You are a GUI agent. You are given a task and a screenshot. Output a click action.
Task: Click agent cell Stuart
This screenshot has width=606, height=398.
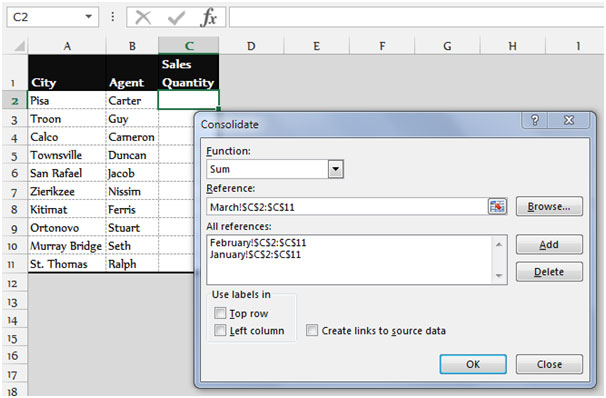132,228
